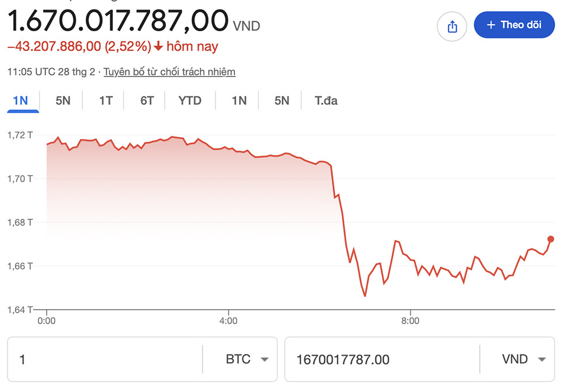
Task: Click the red price marker dot on chart
Action: [550, 238]
